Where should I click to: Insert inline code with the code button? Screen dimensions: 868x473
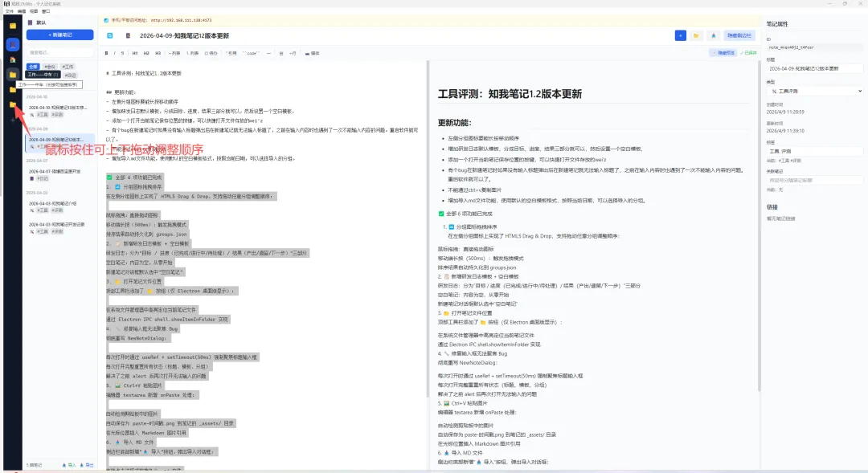click(252, 53)
